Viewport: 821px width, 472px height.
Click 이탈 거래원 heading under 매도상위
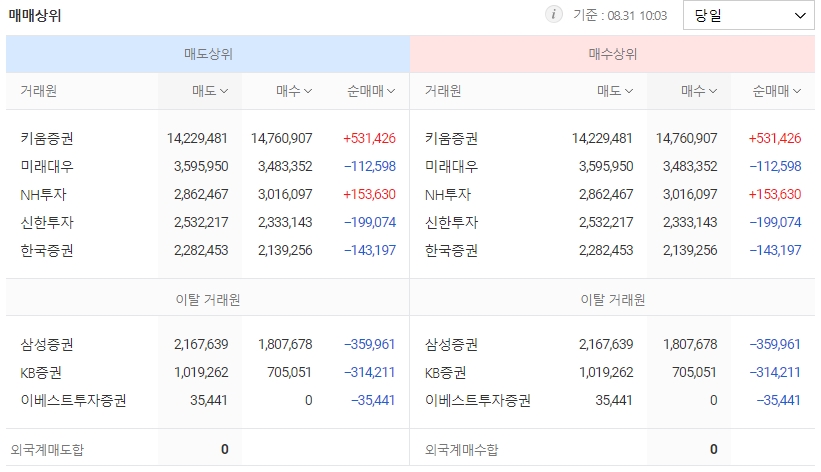(208, 300)
